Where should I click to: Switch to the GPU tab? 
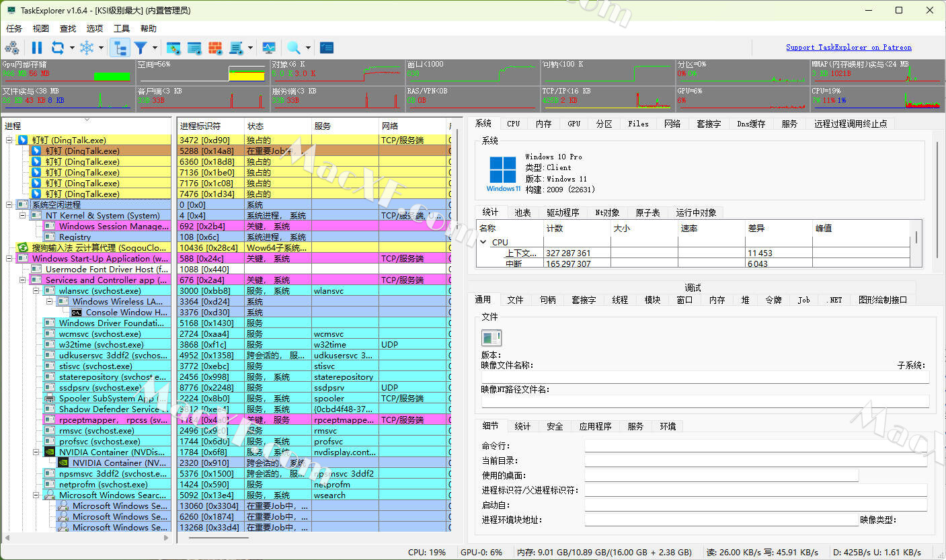[x=574, y=124]
